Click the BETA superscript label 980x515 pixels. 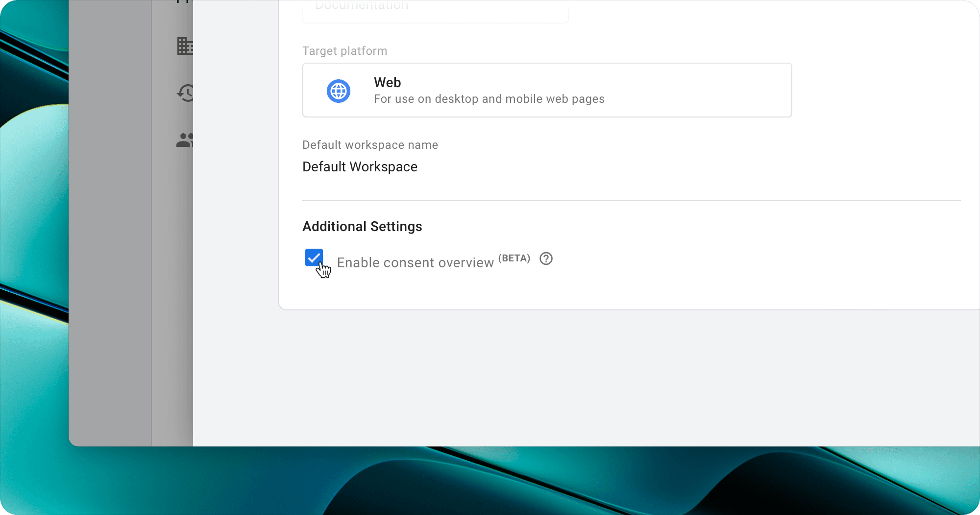click(x=514, y=258)
